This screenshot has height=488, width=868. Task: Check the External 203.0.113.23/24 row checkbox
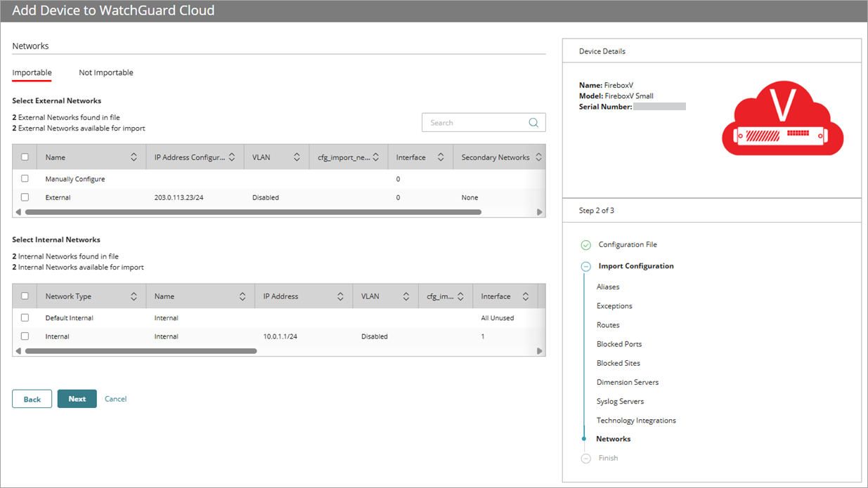point(25,197)
